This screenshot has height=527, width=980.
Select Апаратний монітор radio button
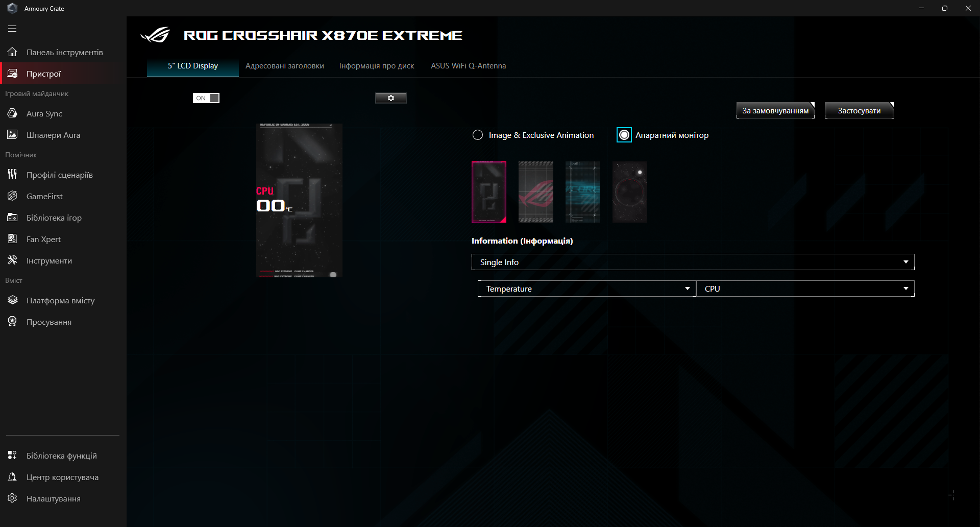point(624,135)
